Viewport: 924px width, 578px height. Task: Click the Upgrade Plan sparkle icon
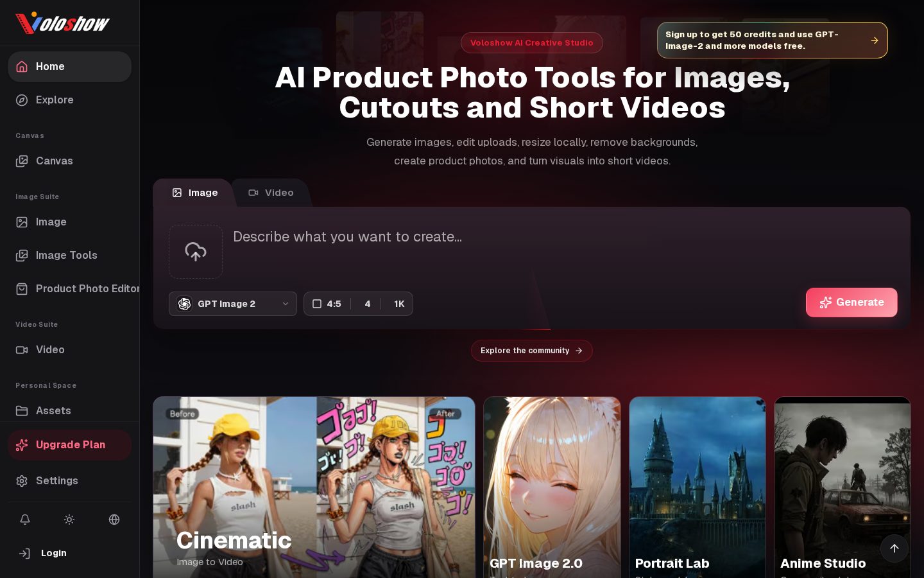pyautogui.click(x=22, y=445)
